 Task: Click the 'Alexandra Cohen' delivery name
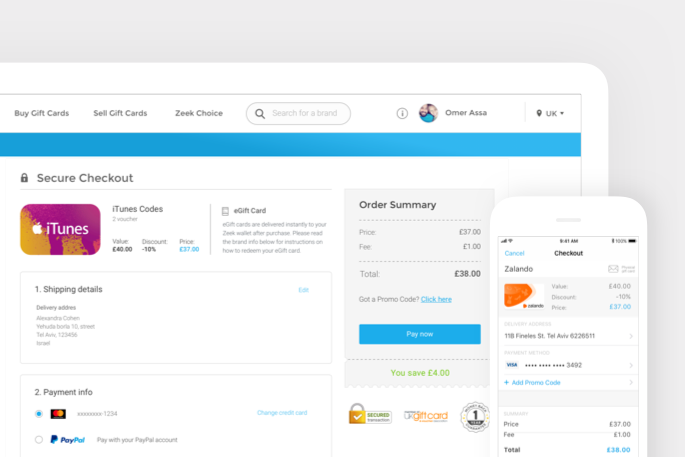coord(58,318)
